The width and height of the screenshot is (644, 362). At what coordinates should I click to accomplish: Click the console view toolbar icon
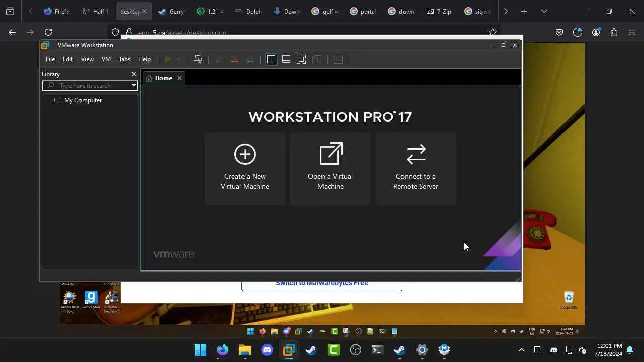pos(338,59)
